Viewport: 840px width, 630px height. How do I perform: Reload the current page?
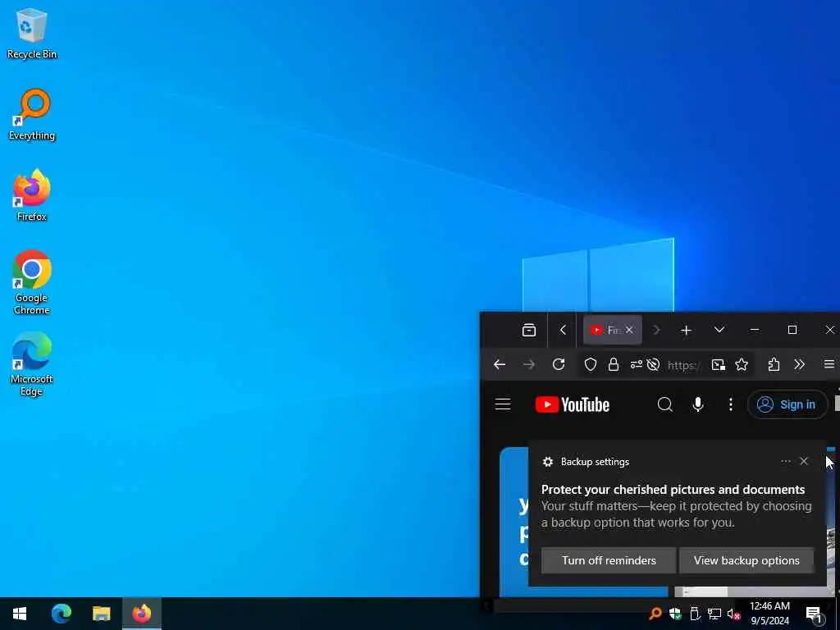click(x=558, y=365)
